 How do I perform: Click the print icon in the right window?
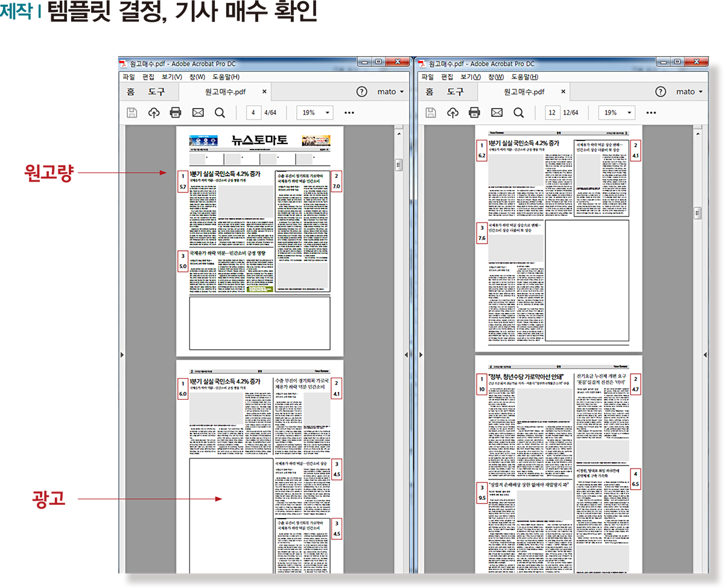point(474,113)
